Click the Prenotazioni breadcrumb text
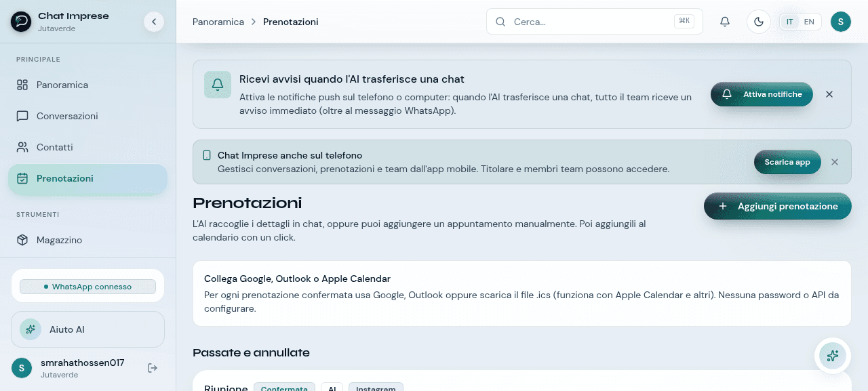The image size is (868, 391). 290,22
